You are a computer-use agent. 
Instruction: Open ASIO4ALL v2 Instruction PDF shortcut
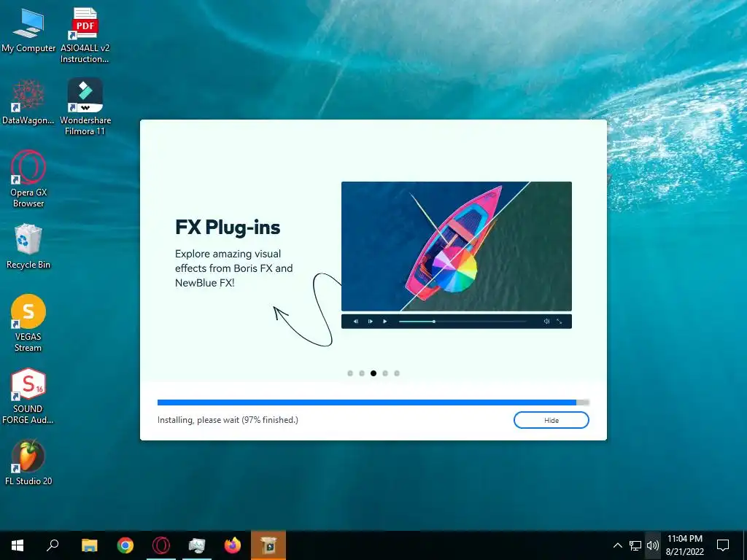click(x=85, y=35)
